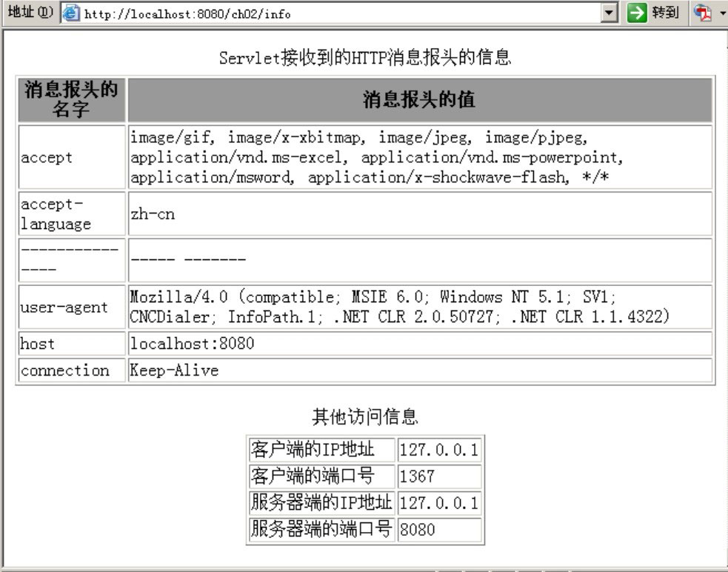Click the 地址(D) label
Viewport: 728px width, 572px height.
[x=30, y=12]
